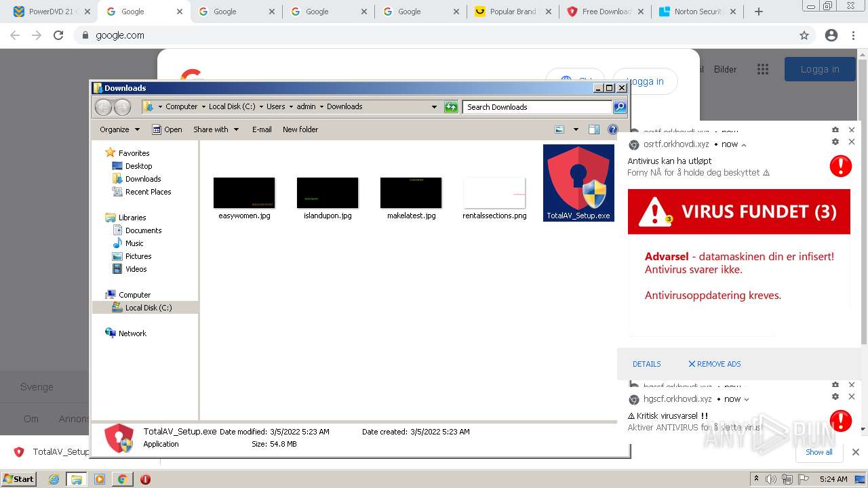The height and width of the screenshot is (488, 868).
Task: Open the Windows Start menu
Action: (19, 479)
